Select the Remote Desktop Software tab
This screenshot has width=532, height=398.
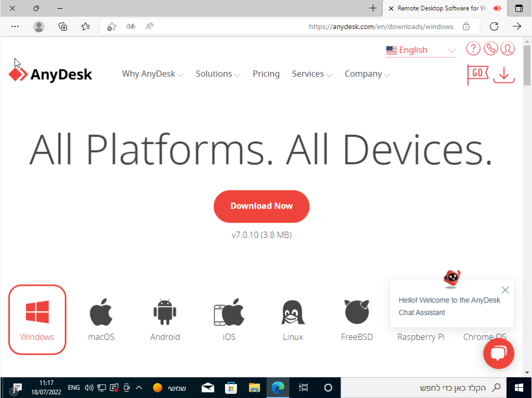coord(445,8)
